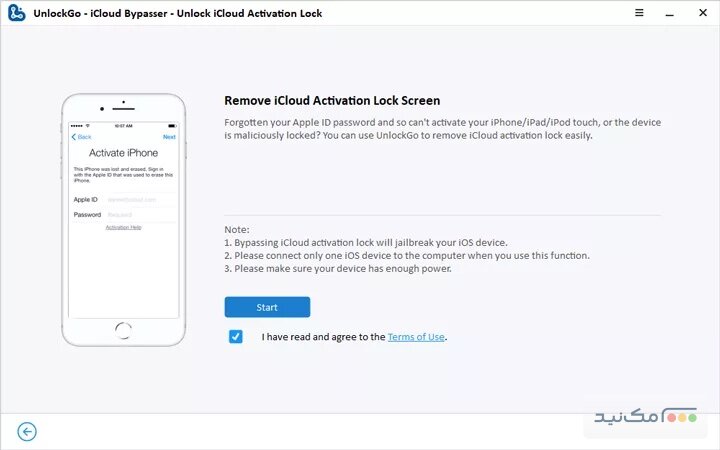Click note 1 about jailbreaking iOS device
The height and width of the screenshot is (450, 720).
(x=366, y=242)
